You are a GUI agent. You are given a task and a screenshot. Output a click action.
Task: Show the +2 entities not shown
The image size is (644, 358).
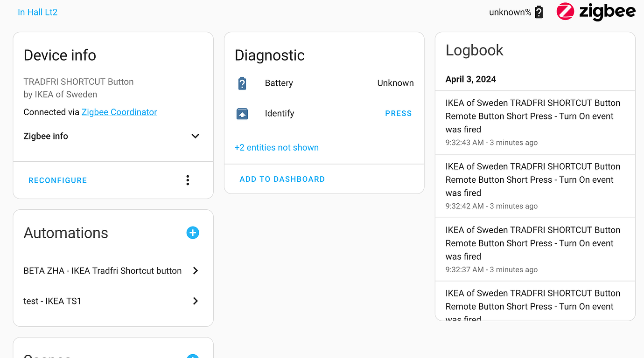276,147
